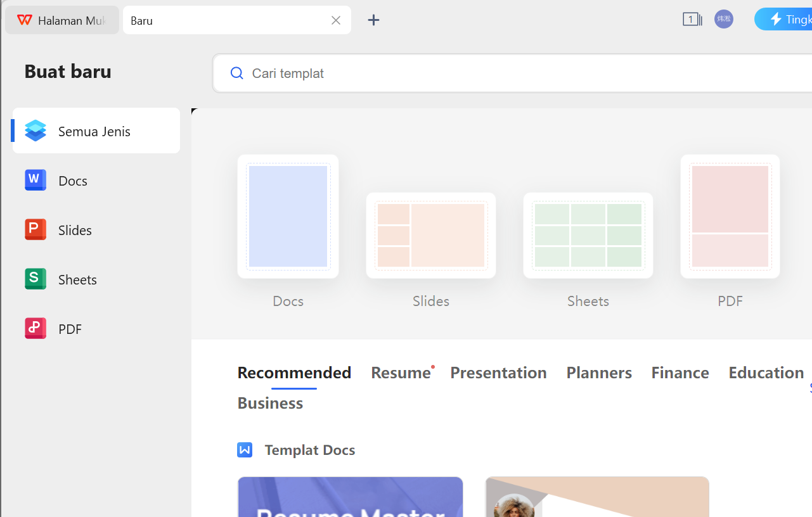
Task: Click the search magnifier icon
Action: tap(236, 73)
